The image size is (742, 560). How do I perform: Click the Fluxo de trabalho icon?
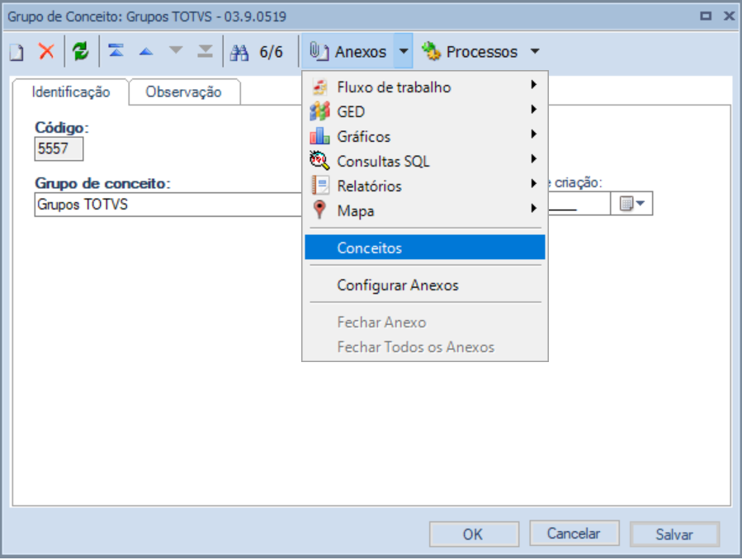tap(320, 87)
